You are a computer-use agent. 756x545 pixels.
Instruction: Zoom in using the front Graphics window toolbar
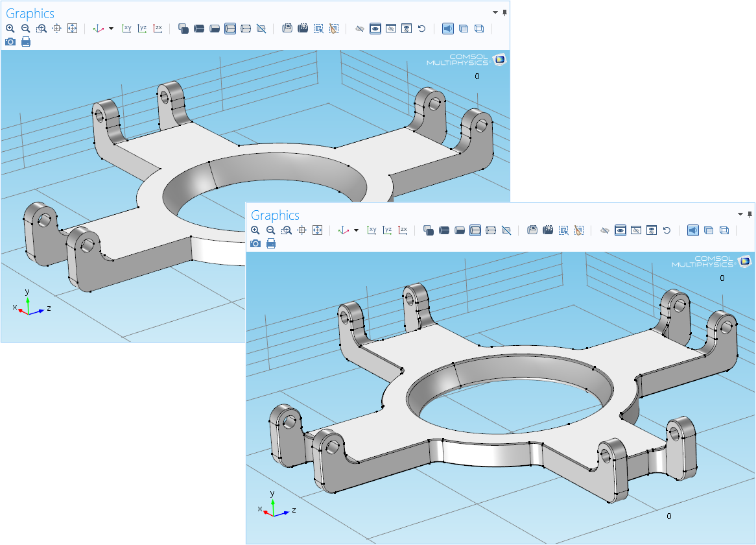click(255, 230)
